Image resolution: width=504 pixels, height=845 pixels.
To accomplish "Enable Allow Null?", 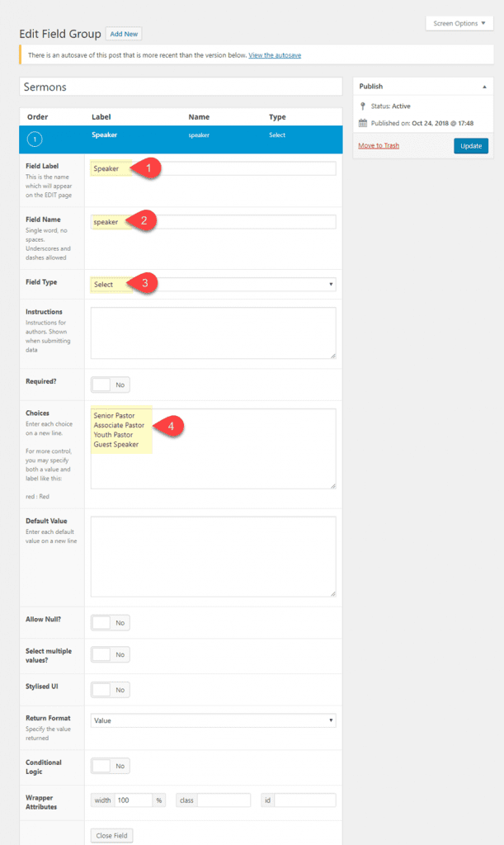I will click(110, 622).
